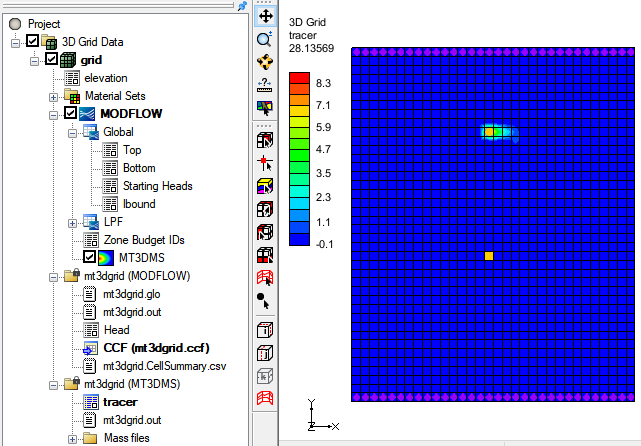The height and width of the screenshot is (446, 641).
Task: Select Zone Budget IDs item
Action: click(x=144, y=240)
